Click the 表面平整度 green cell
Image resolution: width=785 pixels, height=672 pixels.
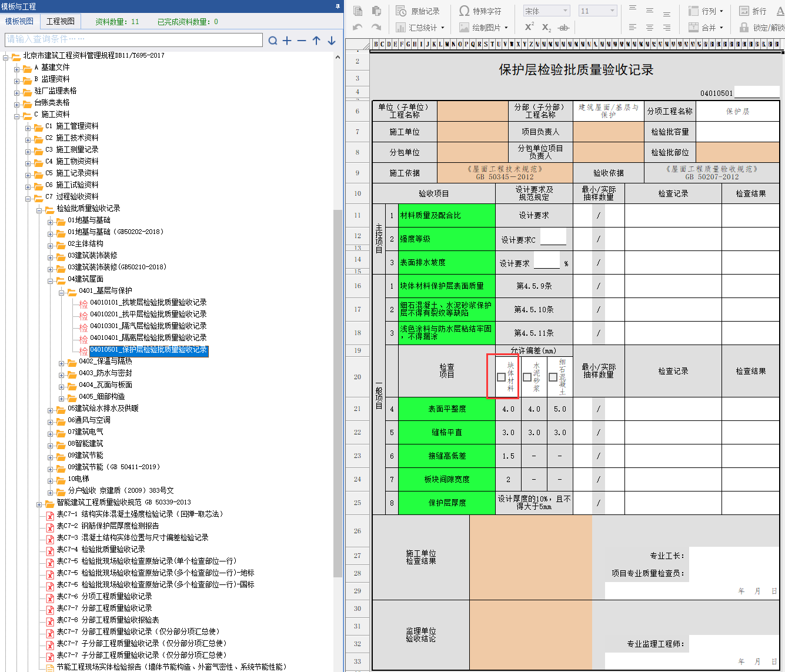coord(447,409)
